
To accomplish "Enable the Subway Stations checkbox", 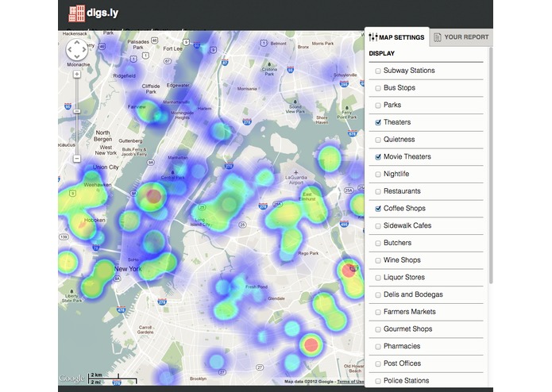I will pos(378,71).
